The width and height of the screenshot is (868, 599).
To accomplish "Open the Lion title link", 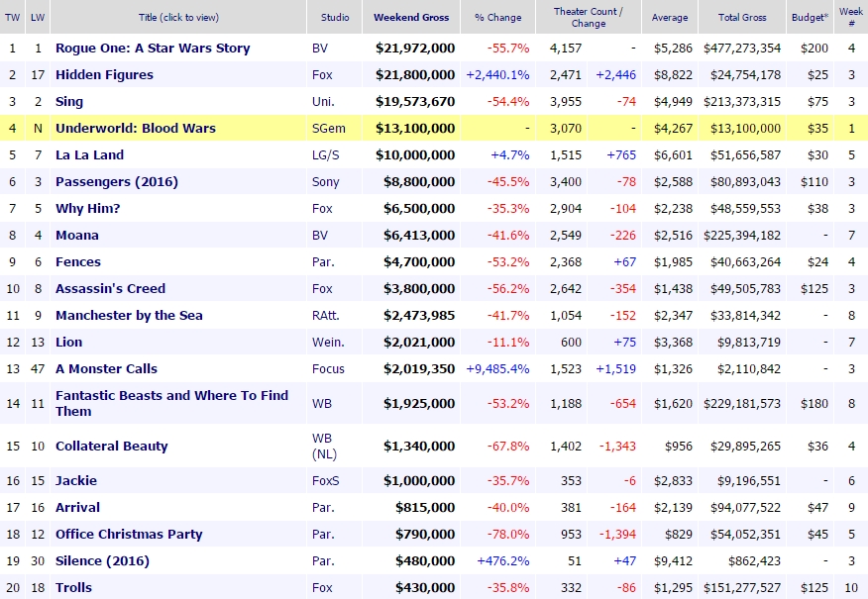I will pyautogui.click(x=68, y=343).
